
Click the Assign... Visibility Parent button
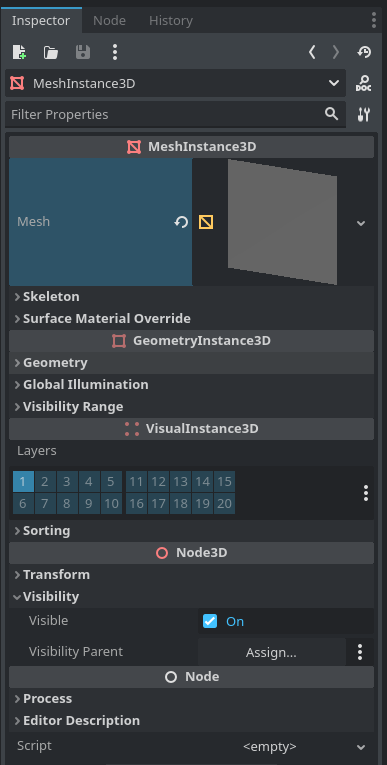271,652
